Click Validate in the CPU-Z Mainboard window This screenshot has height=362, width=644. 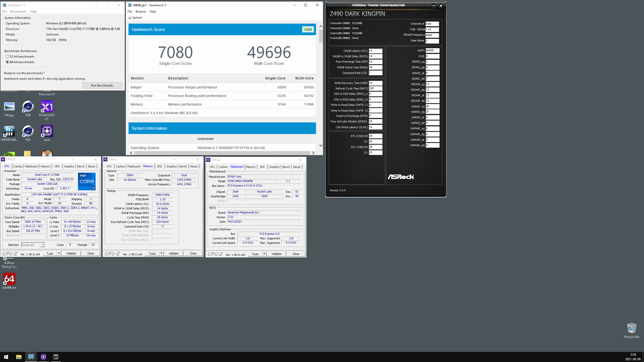[276, 254]
